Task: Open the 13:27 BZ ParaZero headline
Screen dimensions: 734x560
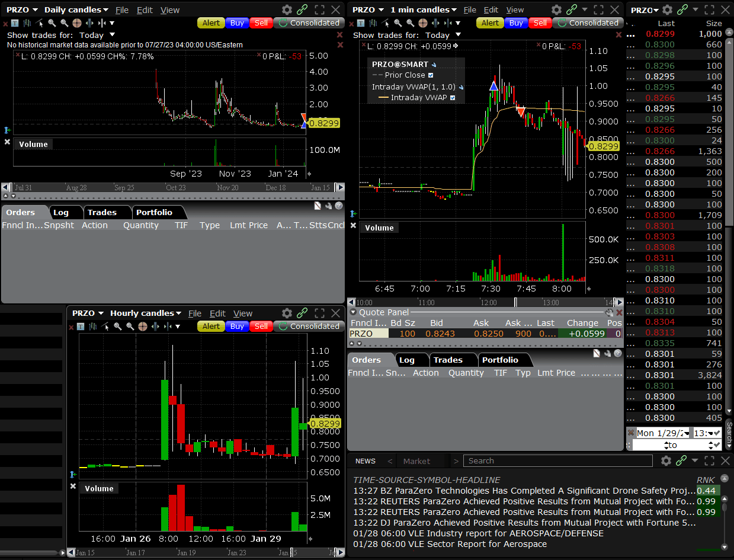Action: (524, 491)
